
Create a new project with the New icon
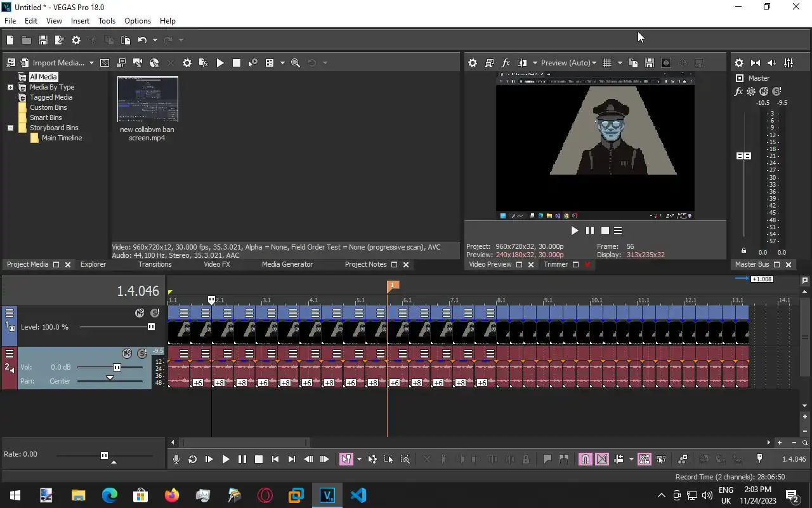pos(10,40)
